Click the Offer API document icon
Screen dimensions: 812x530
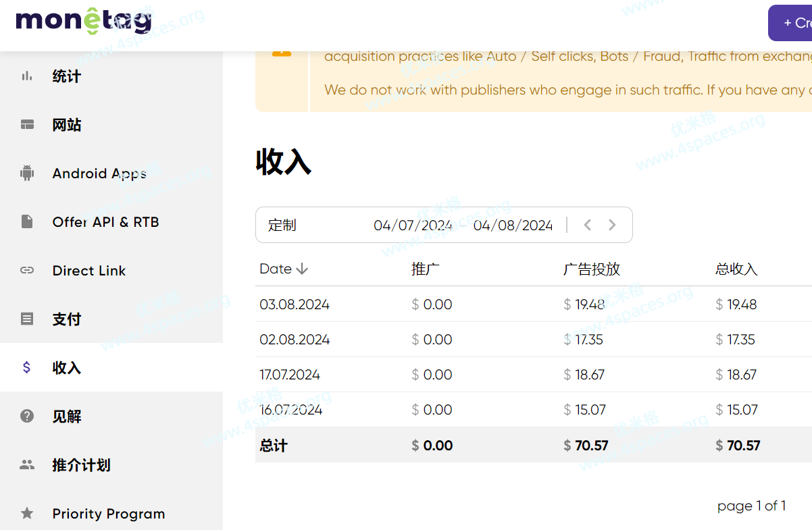point(27,222)
